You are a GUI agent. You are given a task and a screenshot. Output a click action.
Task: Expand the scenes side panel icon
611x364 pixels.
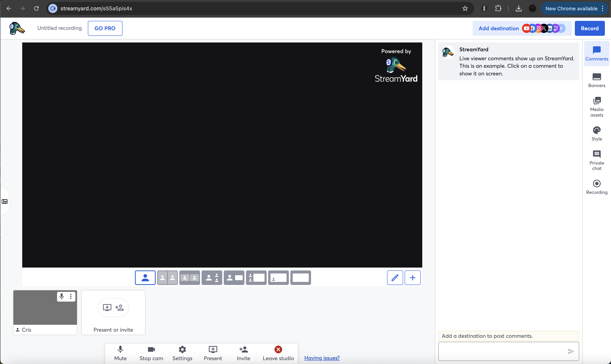pyautogui.click(x=5, y=202)
